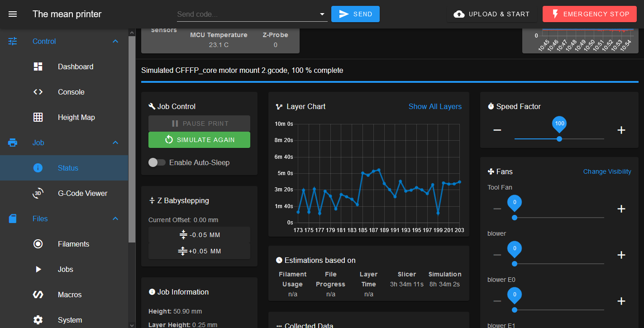Screen dimensions: 644x328
Task: Click the Height 50.90 mm text
Action: tap(175, 311)
